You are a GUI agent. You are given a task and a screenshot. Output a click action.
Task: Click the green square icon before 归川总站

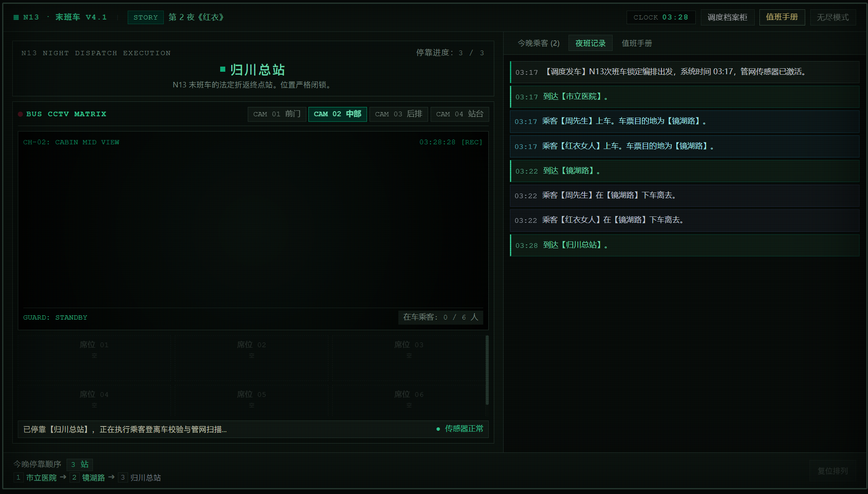tap(223, 69)
